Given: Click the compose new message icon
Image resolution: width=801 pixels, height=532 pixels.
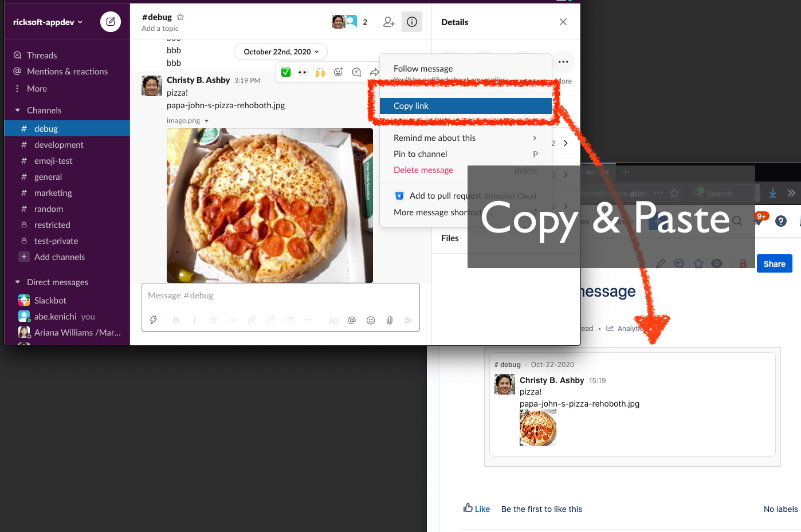Looking at the screenshot, I should 111,22.
